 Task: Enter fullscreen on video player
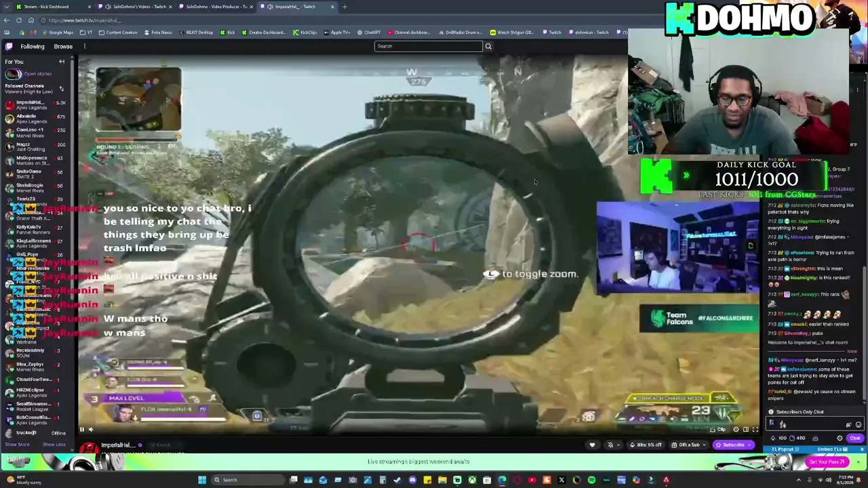pyautogui.click(x=755, y=429)
